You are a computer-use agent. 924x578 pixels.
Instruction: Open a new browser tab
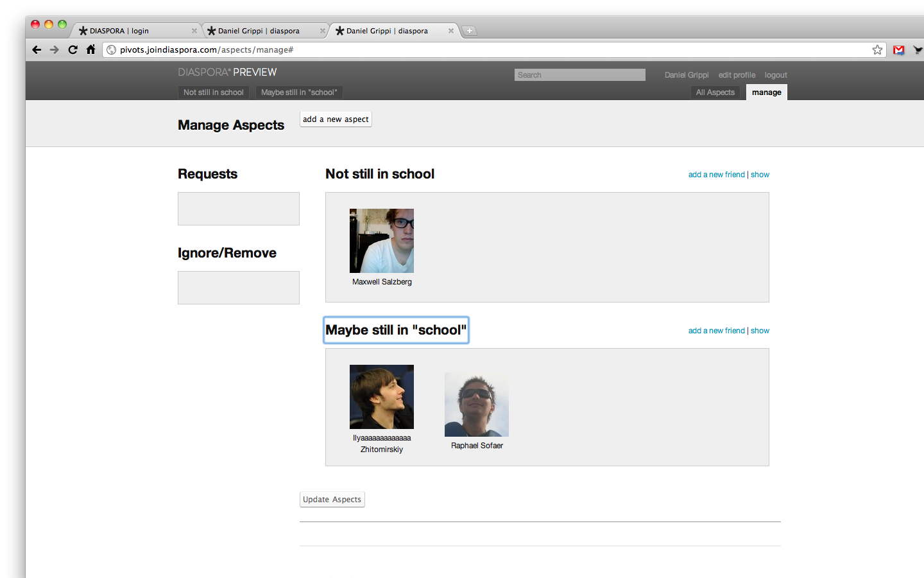[470, 31]
